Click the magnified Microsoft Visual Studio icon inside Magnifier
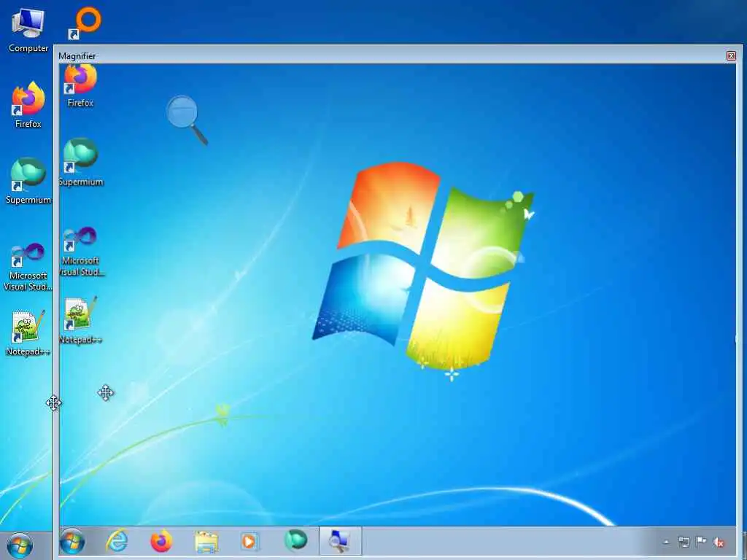The width and height of the screenshot is (747, 560). tap(80, 252)
